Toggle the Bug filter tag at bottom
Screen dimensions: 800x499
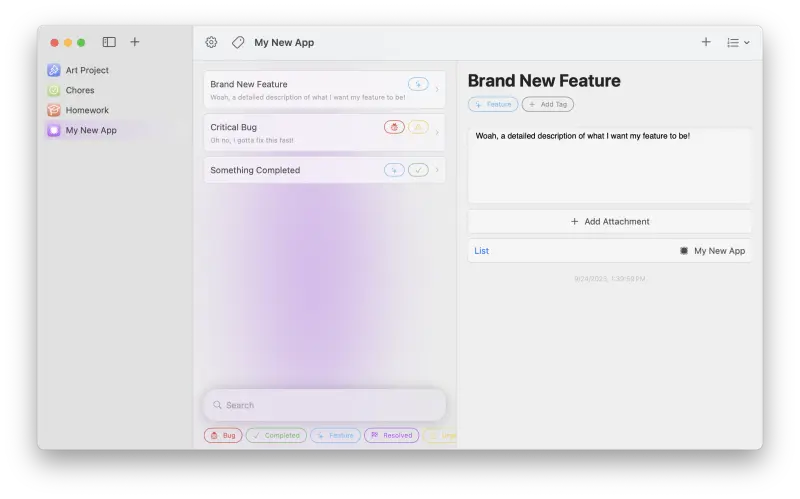[x=223, y=435]
